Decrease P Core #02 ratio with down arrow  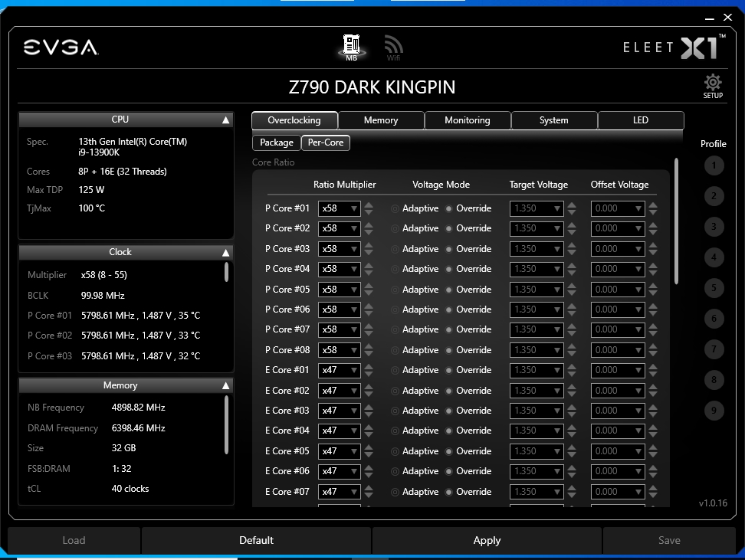click(369, 232)
